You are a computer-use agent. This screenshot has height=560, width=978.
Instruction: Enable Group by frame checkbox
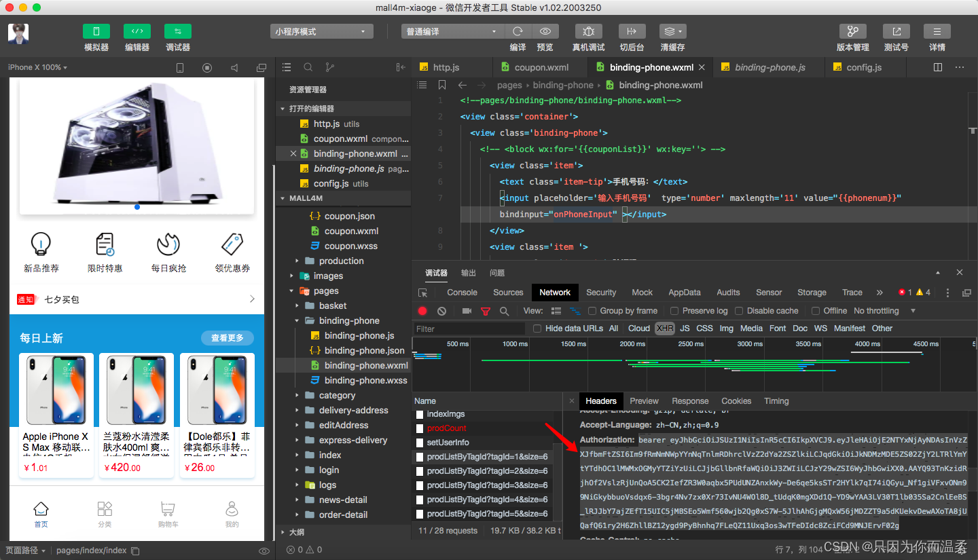click(x=592, y=311)
